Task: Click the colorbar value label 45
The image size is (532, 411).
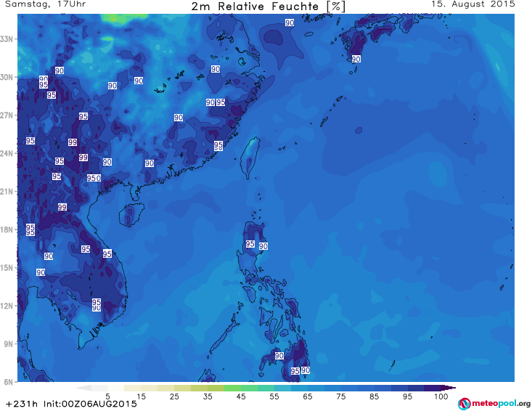Action: pos(241,396)
